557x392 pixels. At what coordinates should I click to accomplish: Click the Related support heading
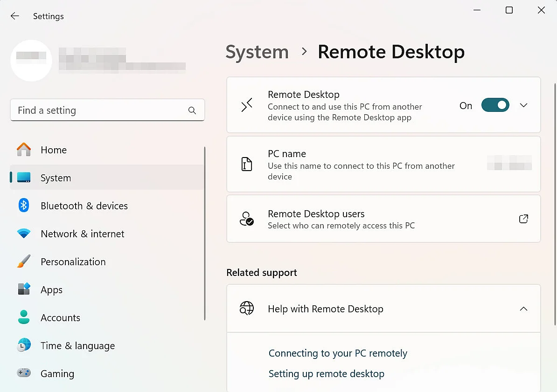(x=261, y=272)
